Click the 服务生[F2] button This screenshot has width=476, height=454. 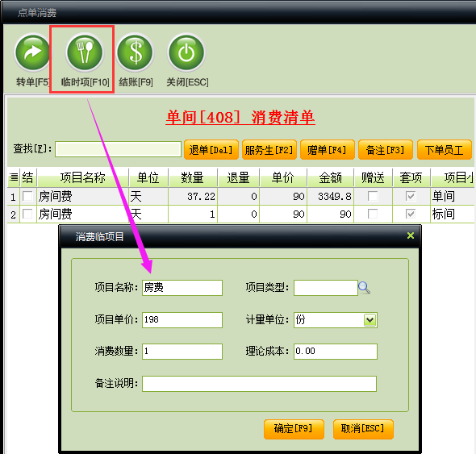pos(269,150)
